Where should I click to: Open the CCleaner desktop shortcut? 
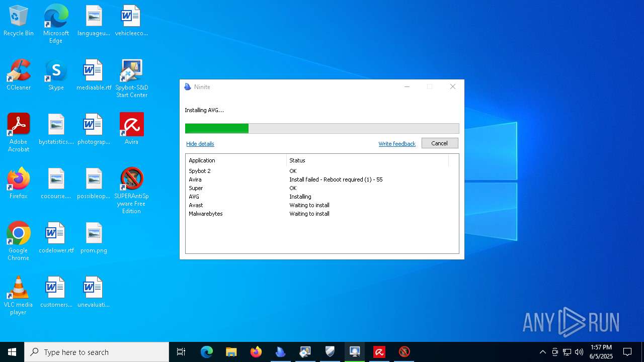(x=19, y=75)
